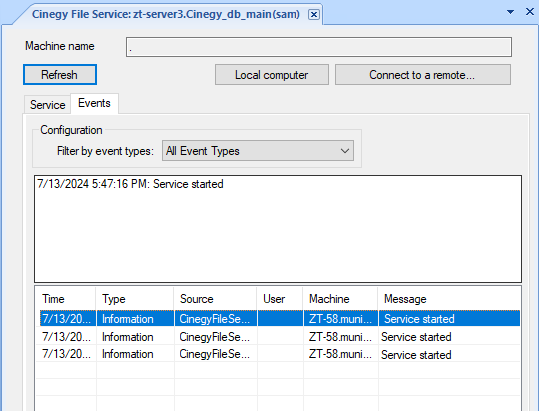
Task: Click the Cinegy File Service document tab
Action: click(x=166, y=14)
